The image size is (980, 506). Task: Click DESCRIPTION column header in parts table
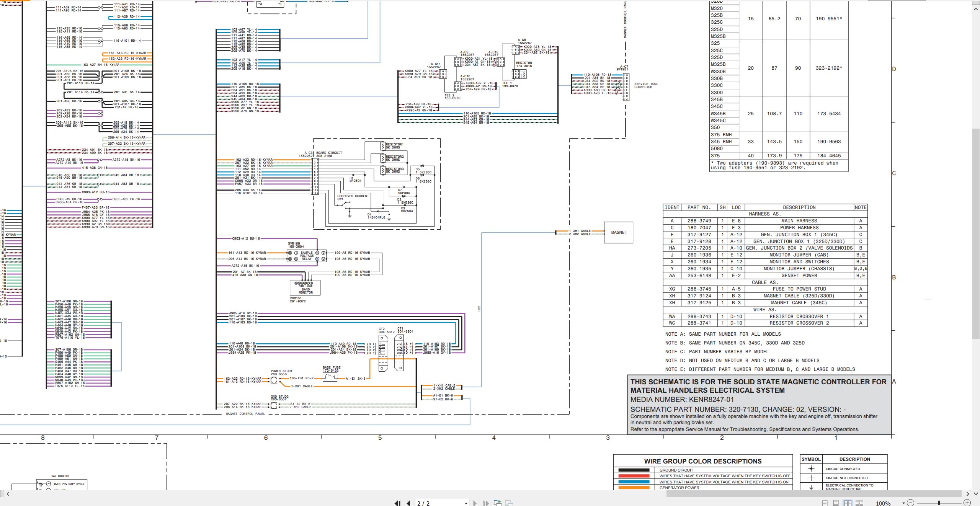coord(799,207)
